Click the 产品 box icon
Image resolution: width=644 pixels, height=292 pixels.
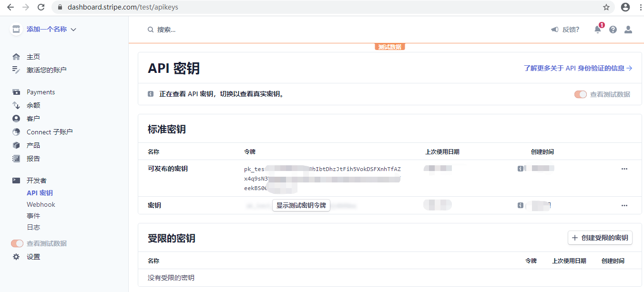point(16,145)
